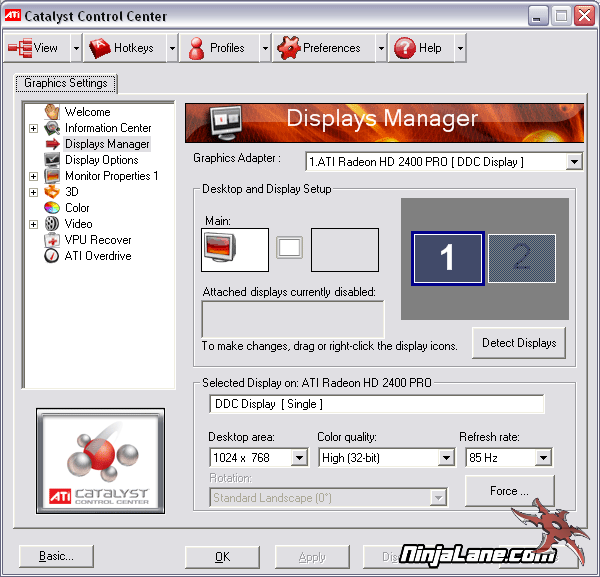
Task: Click the Display Options icon
Action: (x=52, y=160)
